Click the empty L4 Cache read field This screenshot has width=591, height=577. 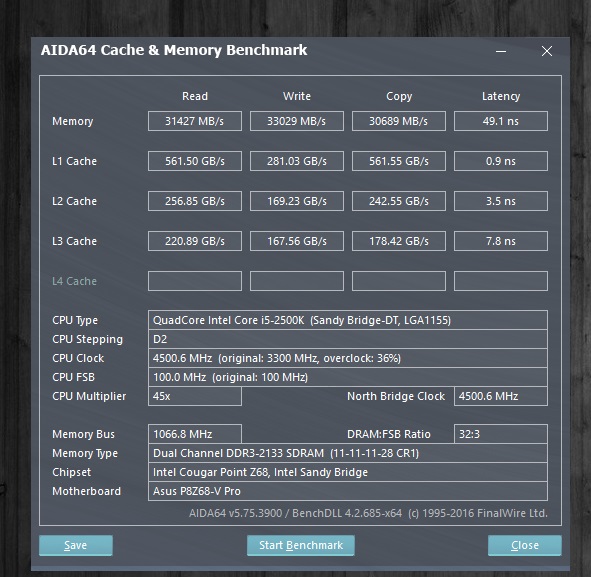195,281
